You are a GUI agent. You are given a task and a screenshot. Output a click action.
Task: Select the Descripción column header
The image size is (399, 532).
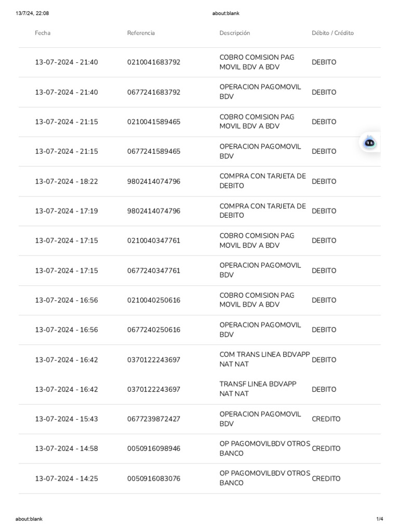(x=234, y=33)
